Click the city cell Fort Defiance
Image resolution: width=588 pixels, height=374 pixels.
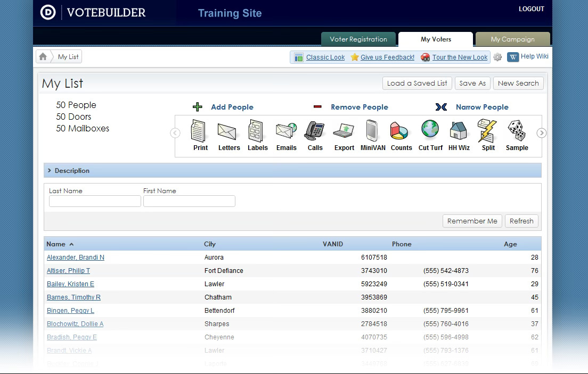pos(224,271)
